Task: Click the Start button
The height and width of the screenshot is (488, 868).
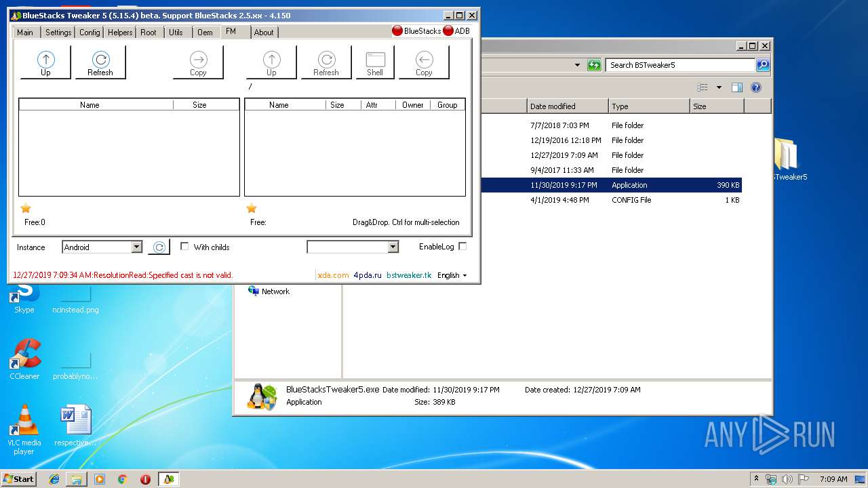Action: pyautogui.click(x=19, y=479)
